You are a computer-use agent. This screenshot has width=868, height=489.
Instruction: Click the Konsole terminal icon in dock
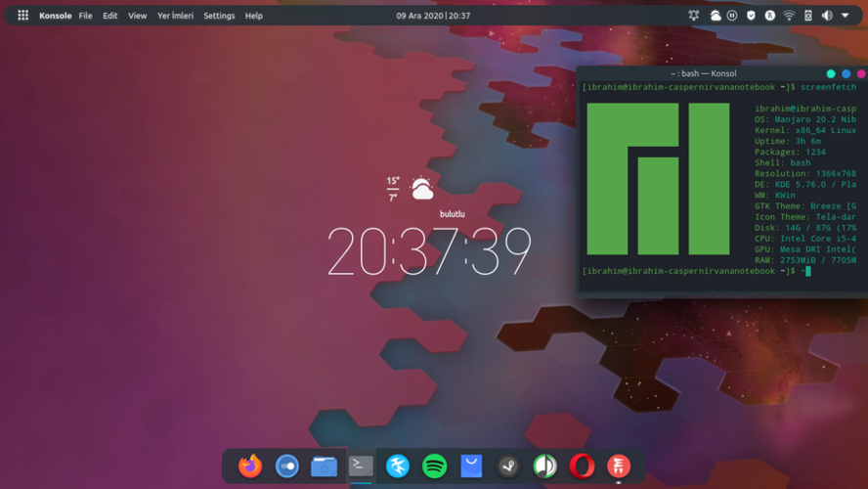(x=361, y=466)
